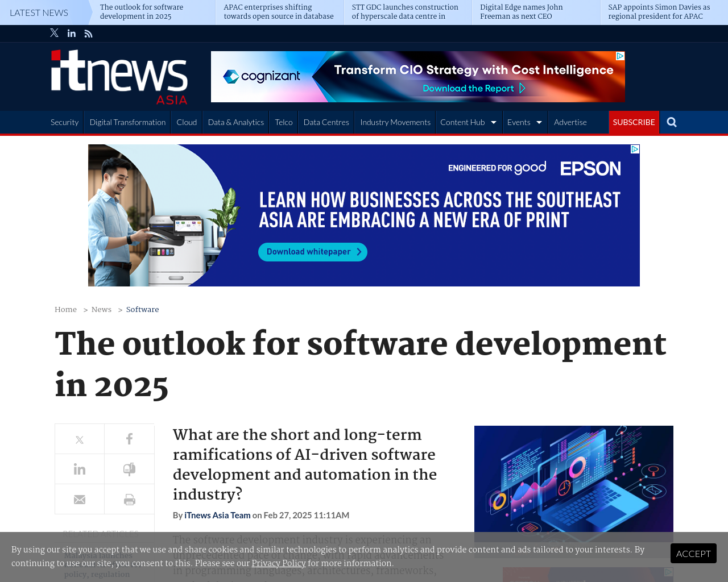Viewport: 728px width, 582px height.
Task: Open Software breadcrumb link
Action: (x=142, y=310)
